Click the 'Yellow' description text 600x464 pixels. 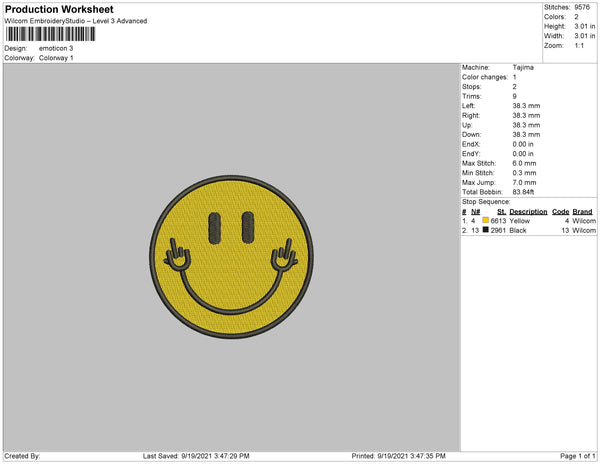520,221
